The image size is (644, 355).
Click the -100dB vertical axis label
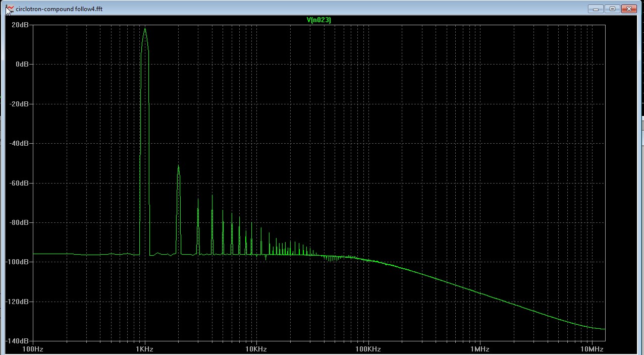[x=18, y=262]
